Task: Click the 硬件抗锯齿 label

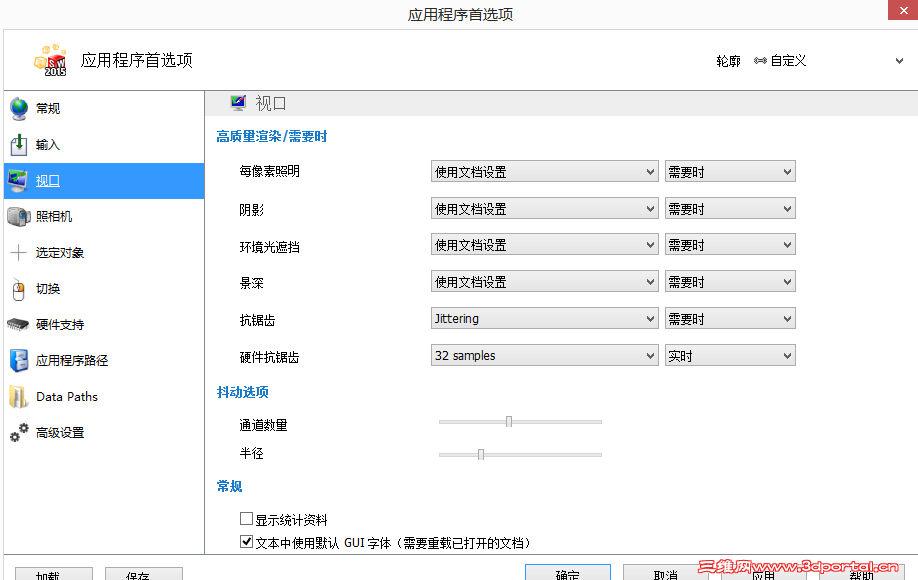Action: point(269,357)
